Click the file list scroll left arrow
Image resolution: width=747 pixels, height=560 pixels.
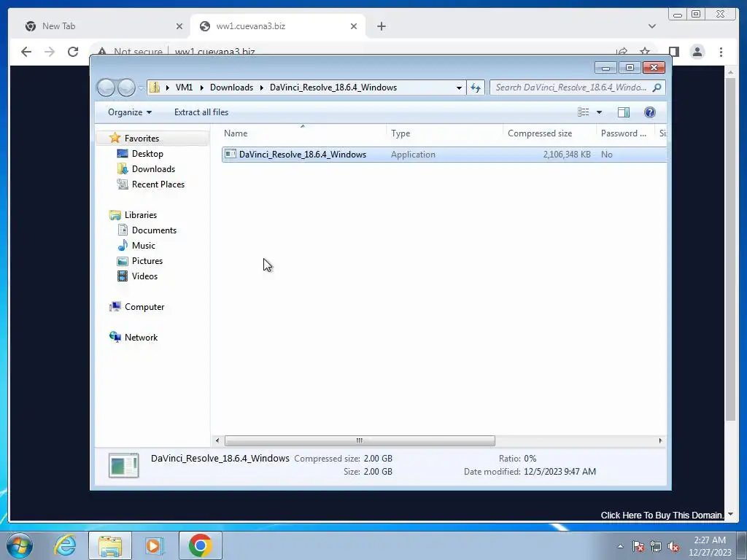tap(217, 440)
